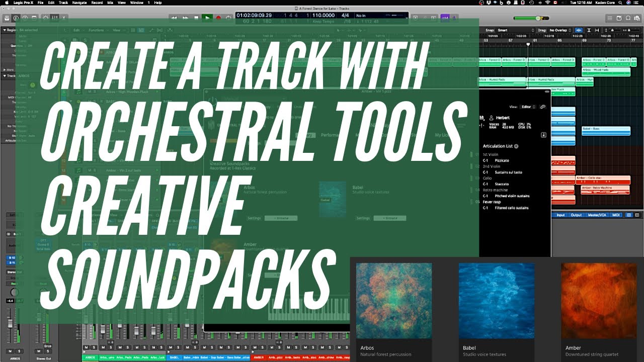This screenshot has height=362, width=644.
Task: Open the plugin View Editor dropdown
Action: click(x=527, y=107)
